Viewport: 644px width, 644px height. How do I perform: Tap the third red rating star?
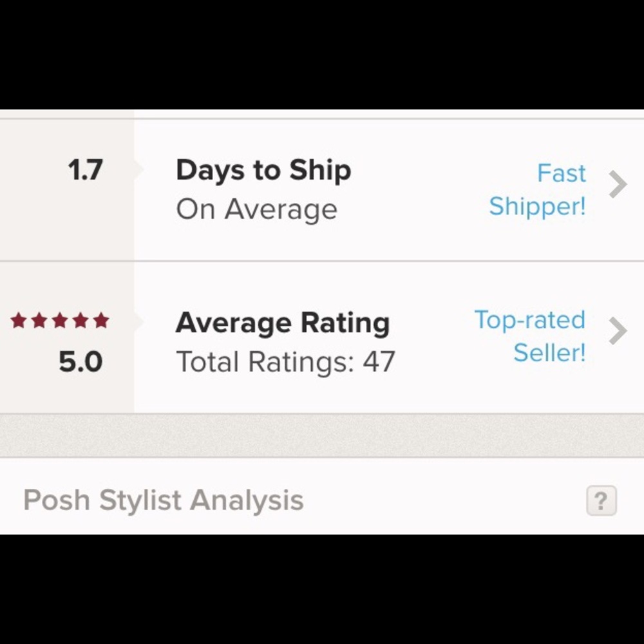pos(60,320)
